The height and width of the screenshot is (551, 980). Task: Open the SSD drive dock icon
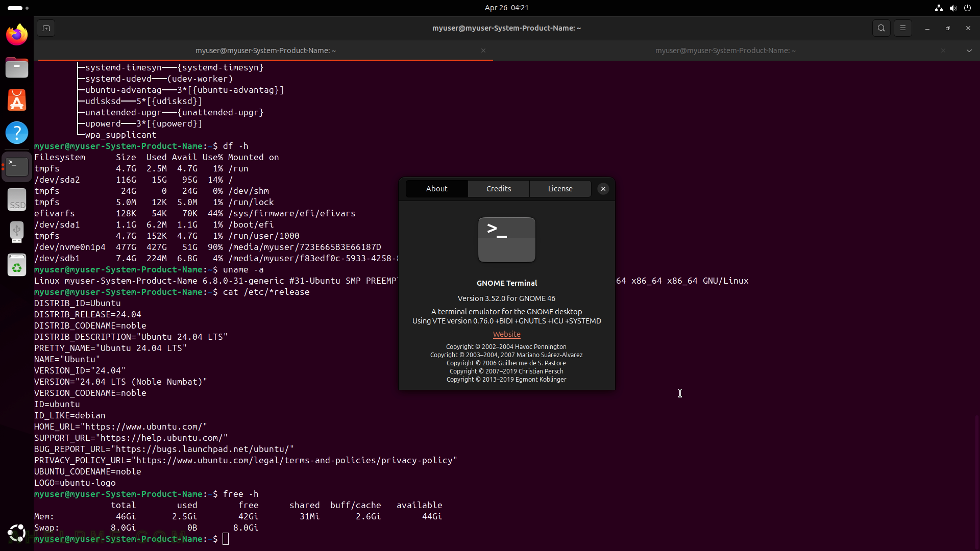coord(17,199)
